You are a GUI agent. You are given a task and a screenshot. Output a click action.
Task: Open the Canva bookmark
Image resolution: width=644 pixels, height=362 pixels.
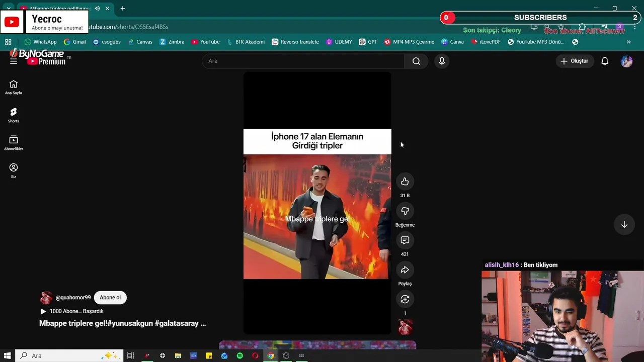(452, 42)
